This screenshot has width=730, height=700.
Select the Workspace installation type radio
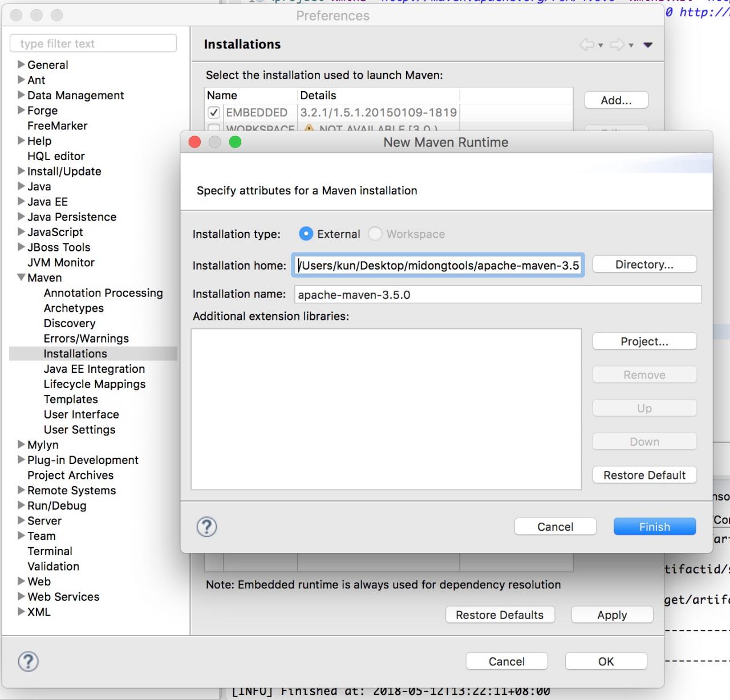[375, 234]
